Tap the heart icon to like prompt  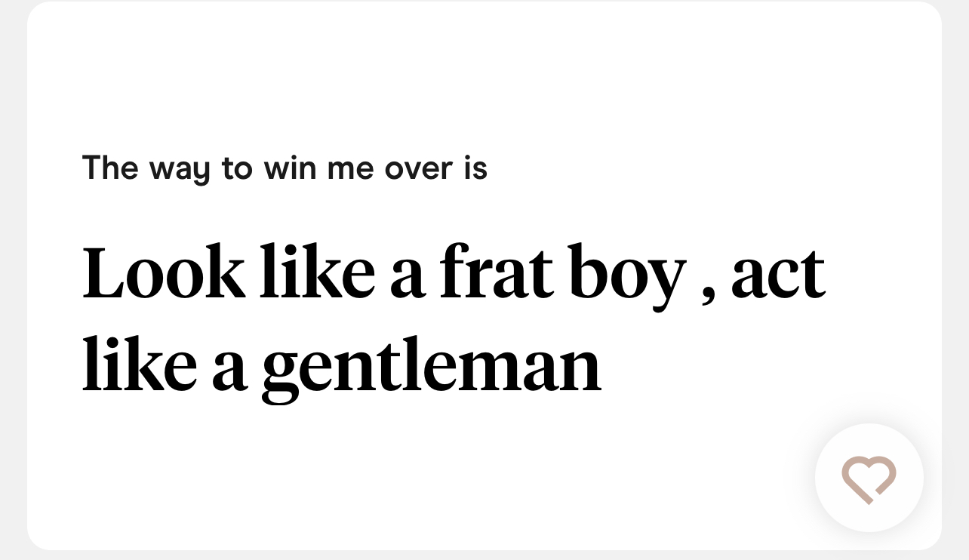point(869,478)
